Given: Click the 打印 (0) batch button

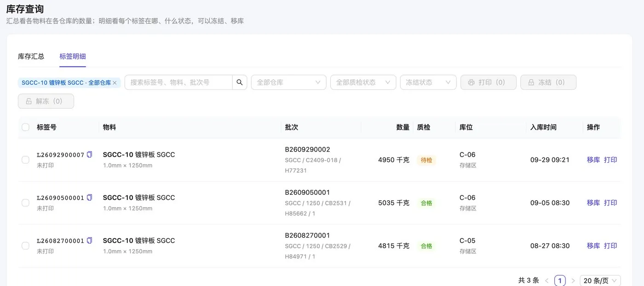Looking at the screenshot, I should (x=489, y=82).
